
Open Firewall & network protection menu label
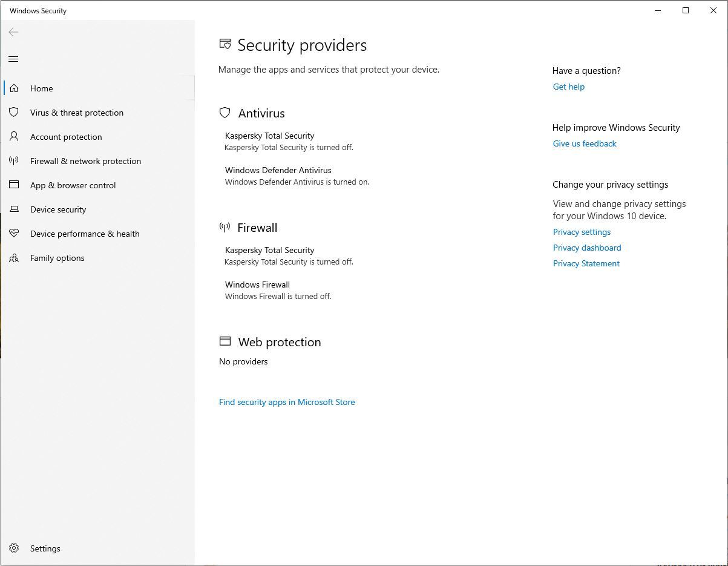[x=85, y=161]
